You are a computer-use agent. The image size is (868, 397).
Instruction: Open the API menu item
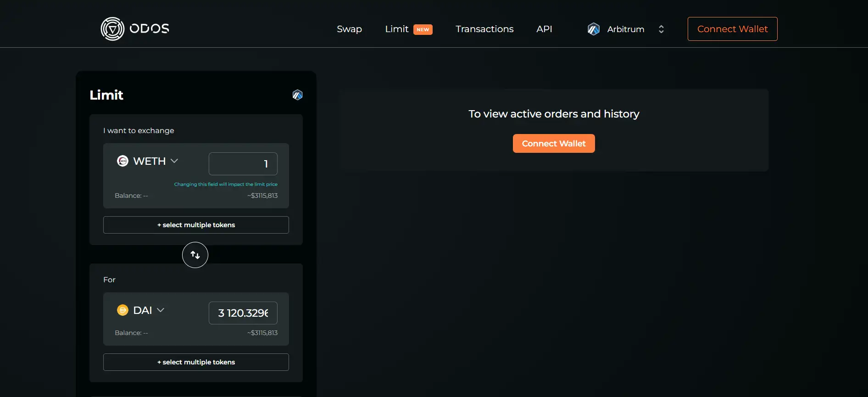[544, 29]
